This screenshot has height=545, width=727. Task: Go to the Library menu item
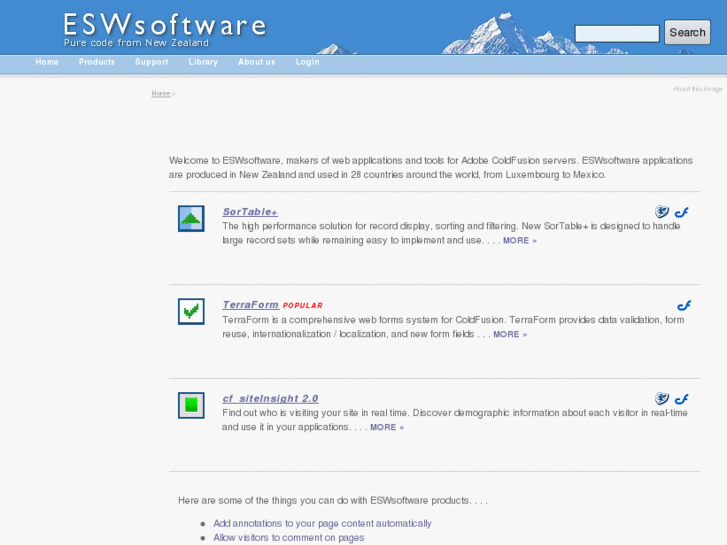[203, 62]
